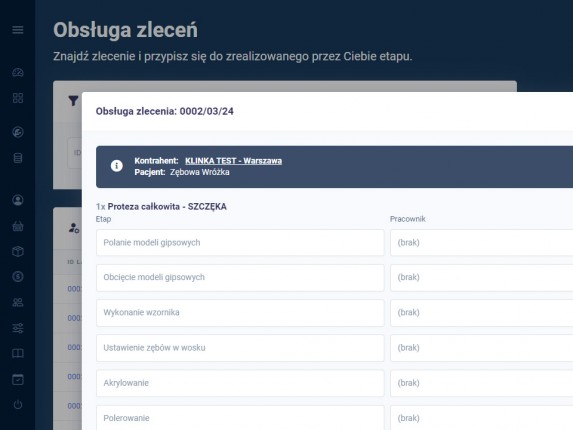The image size is (573, 430).
Task: Choose worker for Akrylowanie stage
Action: [x=482, y=383]
